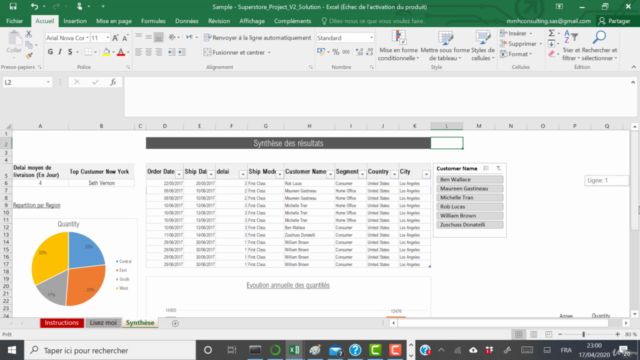The width and height of the screenshot is (640, 360).
Task: Toggle Zuschuss Donatelli slicer item
Action: 469,225
